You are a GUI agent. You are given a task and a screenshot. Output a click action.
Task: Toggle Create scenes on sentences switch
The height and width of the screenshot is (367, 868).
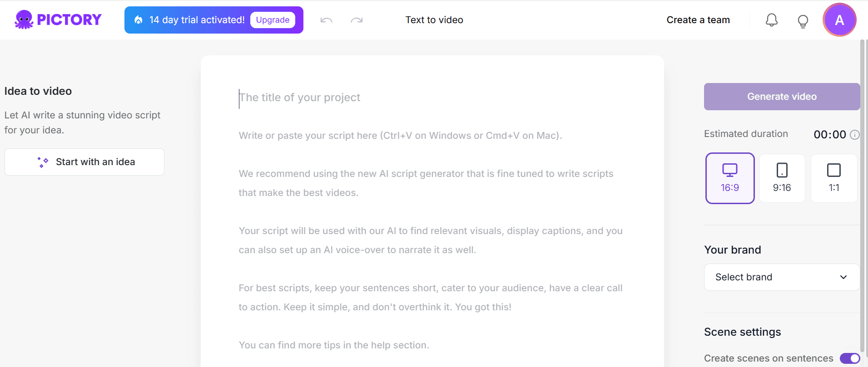coord(849,358)
